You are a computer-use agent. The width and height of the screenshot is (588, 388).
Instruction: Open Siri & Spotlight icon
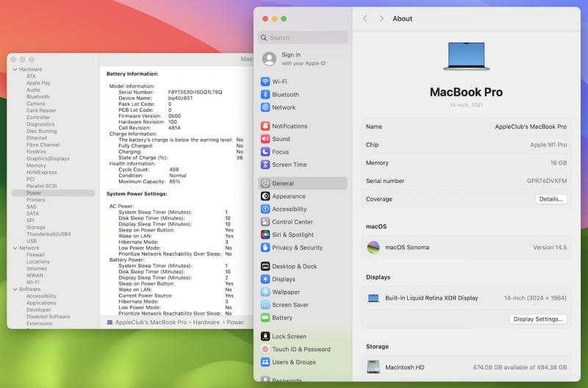coord(266,234)
